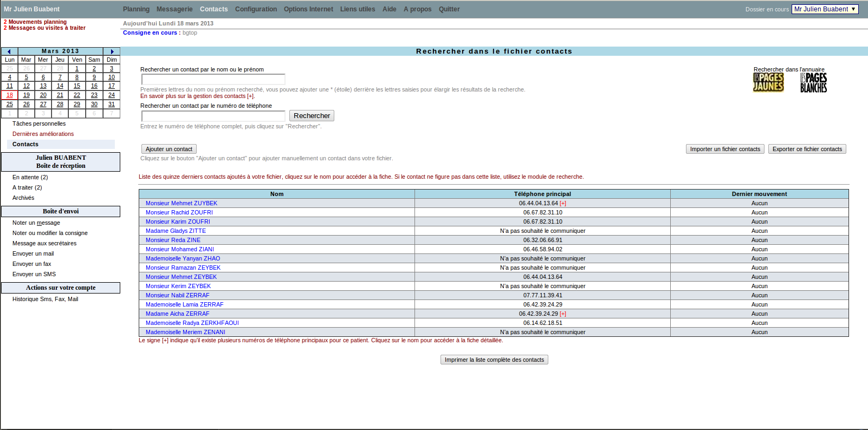Go to previous month in calendar
Image resolution: width=868 pixels, height=430 pixels.
[x=9, y=51]
